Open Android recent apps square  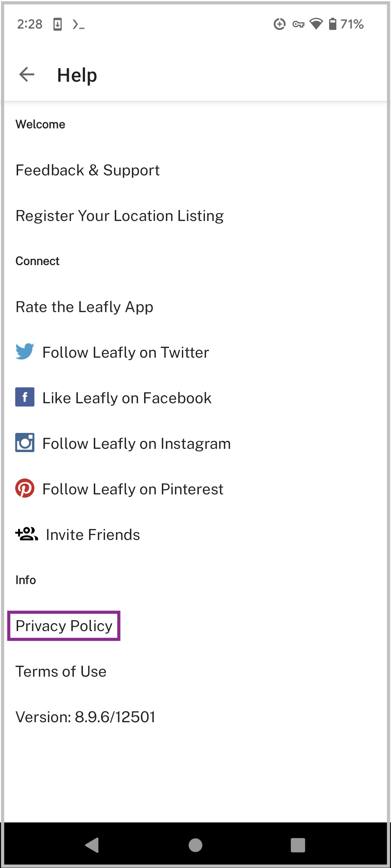click(x=298, y=845)
